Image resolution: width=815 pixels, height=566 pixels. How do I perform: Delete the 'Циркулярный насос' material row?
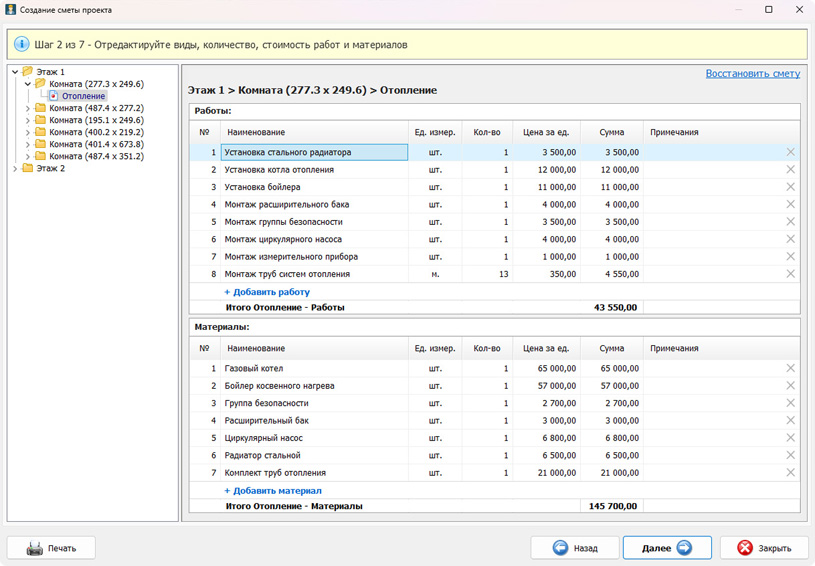[790, 438]
